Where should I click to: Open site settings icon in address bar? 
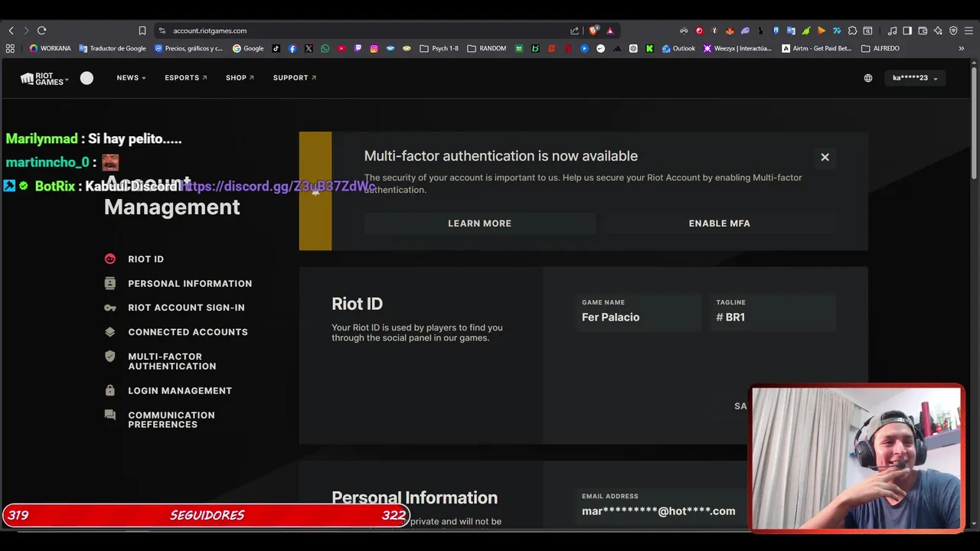(162, 31)
